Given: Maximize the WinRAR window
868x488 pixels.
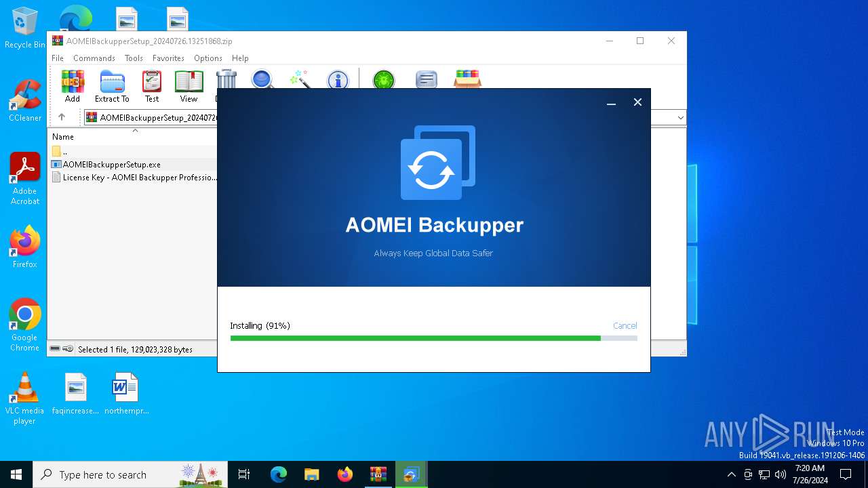Looking at the screenshot, I should pos(639,41).
